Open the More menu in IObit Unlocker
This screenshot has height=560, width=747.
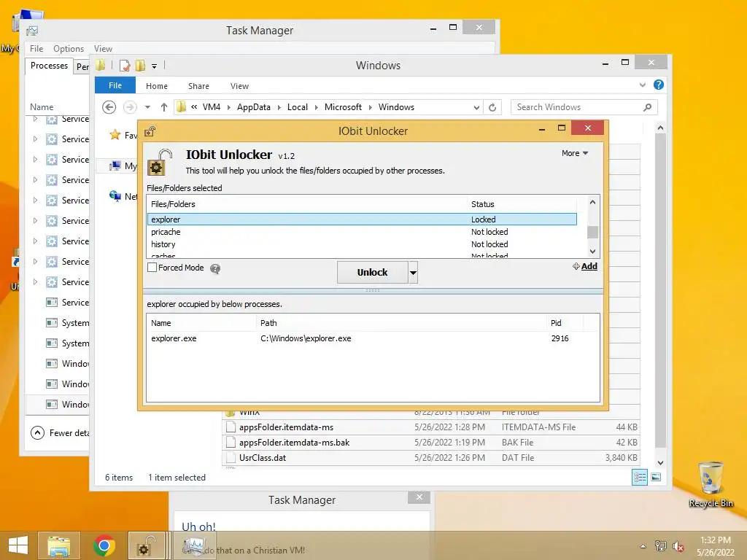pos(575,153)
